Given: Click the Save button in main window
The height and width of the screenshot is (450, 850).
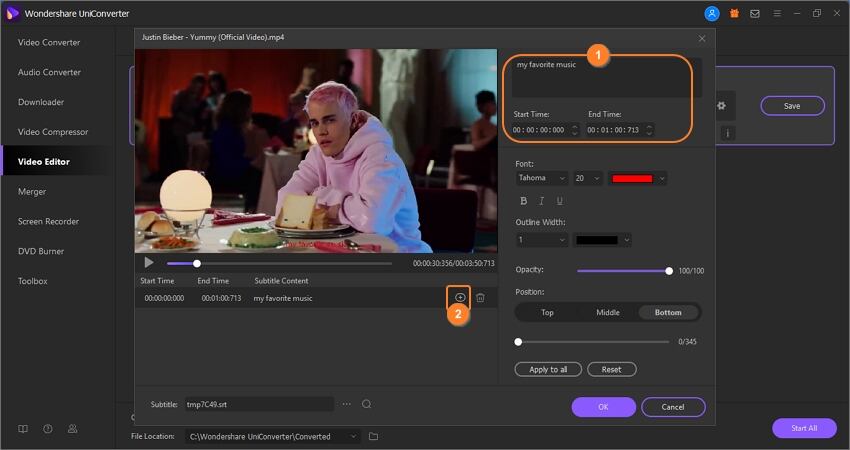Looking at the screenshot, I should 792,106.
